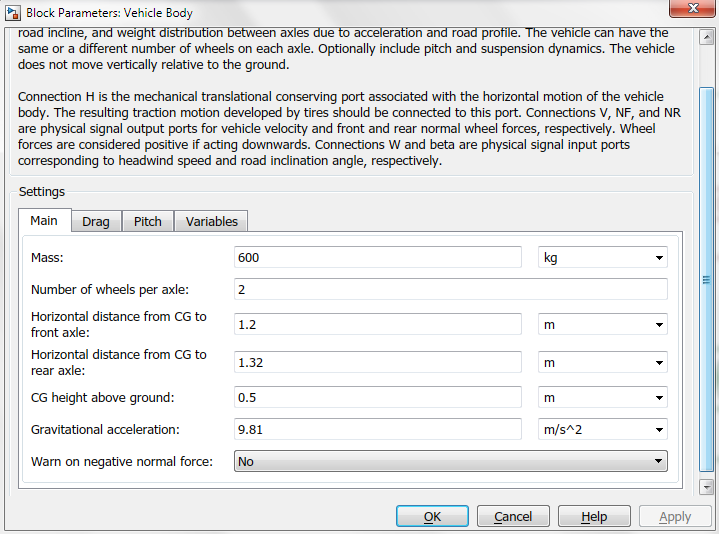
Task: Click the scrollbar down arrow
Action: click(706, 487)
